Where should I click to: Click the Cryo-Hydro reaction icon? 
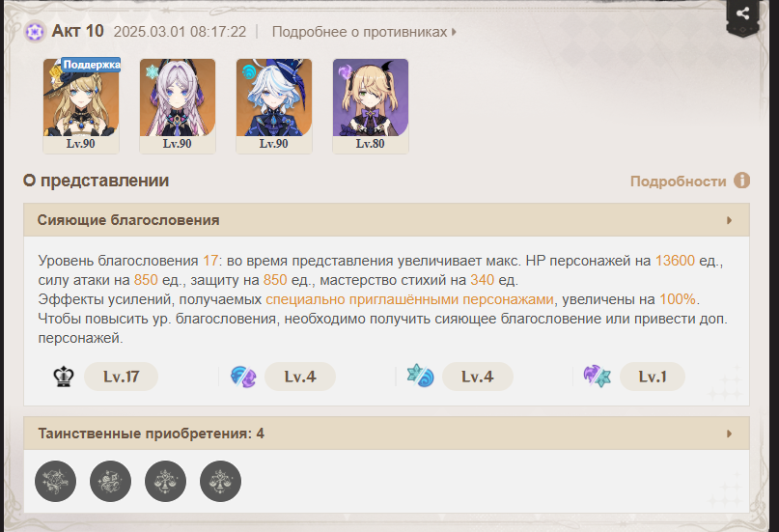click(420, 376)
